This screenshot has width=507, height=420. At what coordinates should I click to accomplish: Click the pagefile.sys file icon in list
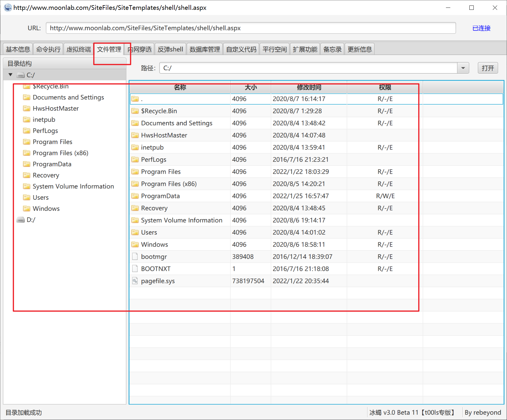tap(135, 281)
